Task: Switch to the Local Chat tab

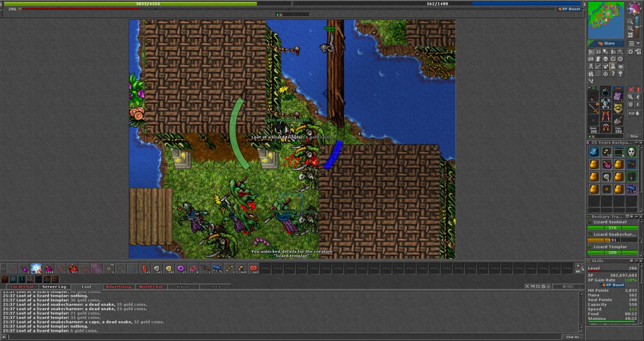Action: tap(22, 287)
